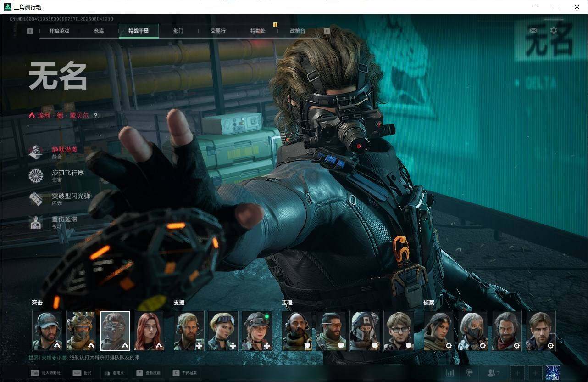Select 侦察 operator with red scarf
Screen dimensions: 588x382
tap(507, 331)
